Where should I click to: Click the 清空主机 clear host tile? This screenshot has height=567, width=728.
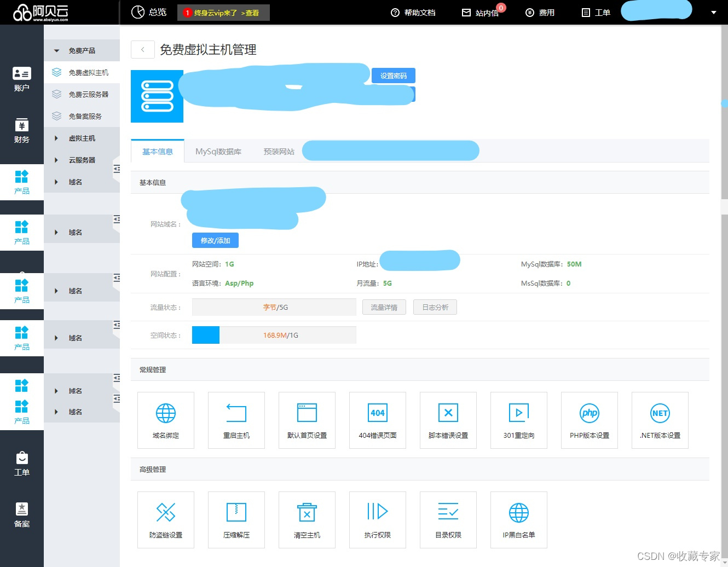coord(307,520)
